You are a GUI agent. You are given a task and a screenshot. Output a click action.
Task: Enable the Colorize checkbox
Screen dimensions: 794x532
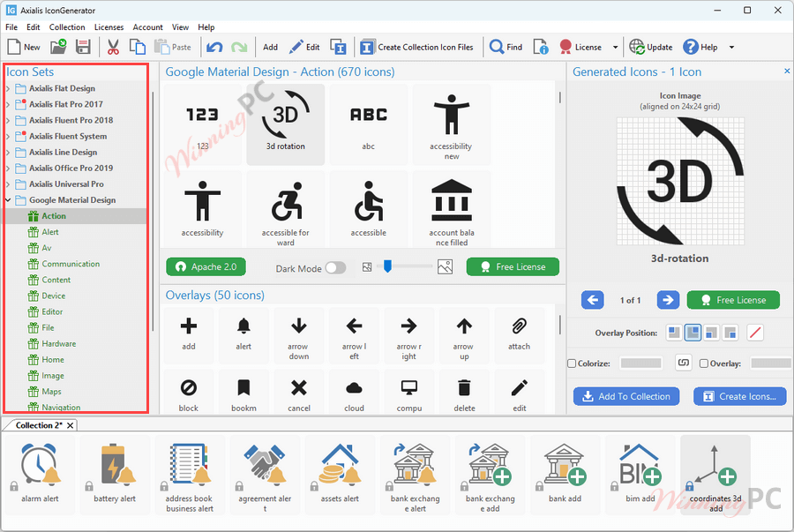point(572,363)
